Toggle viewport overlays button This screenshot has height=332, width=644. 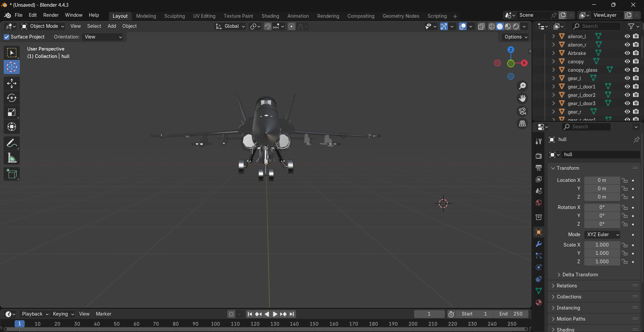tap(463, 26)
